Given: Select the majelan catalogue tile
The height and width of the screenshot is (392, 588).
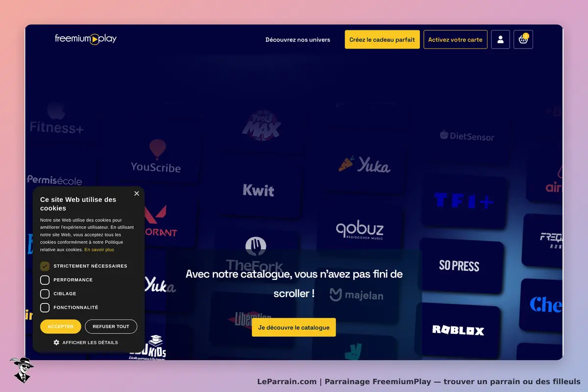Looking at the screenshot, I should pyautogui.click(x=356, y=294).
